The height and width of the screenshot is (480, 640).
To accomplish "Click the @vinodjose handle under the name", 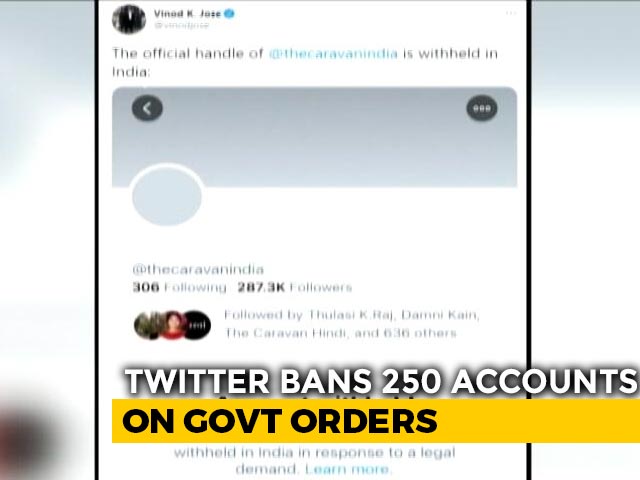I will (181, 25).
